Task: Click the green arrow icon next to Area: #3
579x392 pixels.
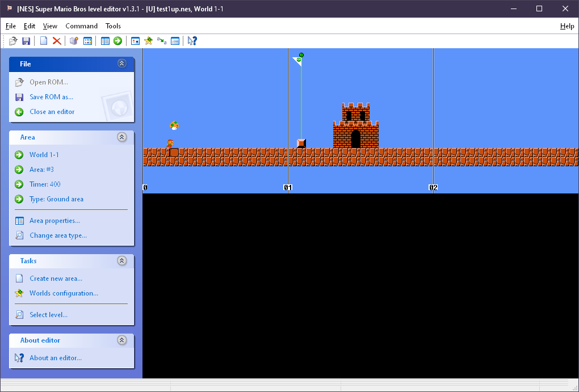Action: tap(19, 170)
